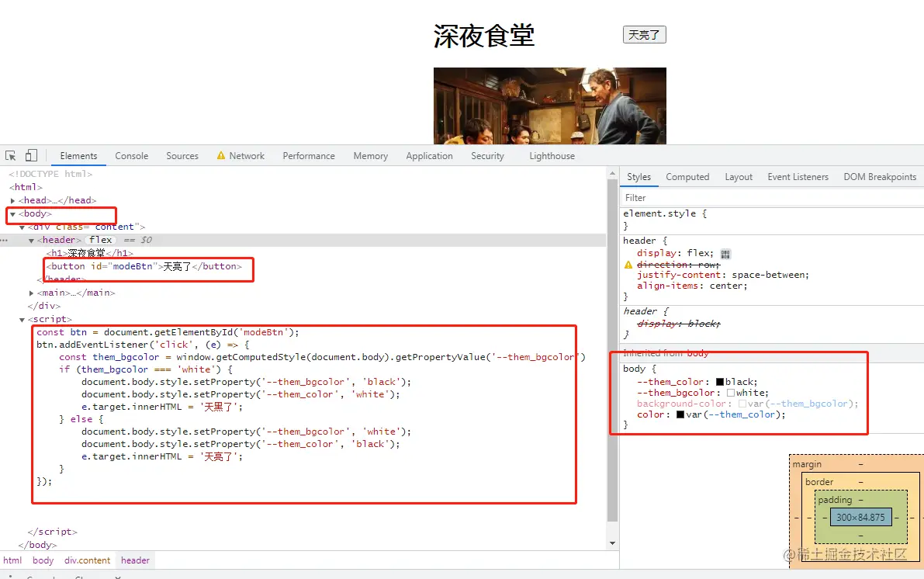The height and width of the screenshot is (579, 924).
Task: Click the btn.addEventListener('click' script line
Action: (x=143, y=345)
